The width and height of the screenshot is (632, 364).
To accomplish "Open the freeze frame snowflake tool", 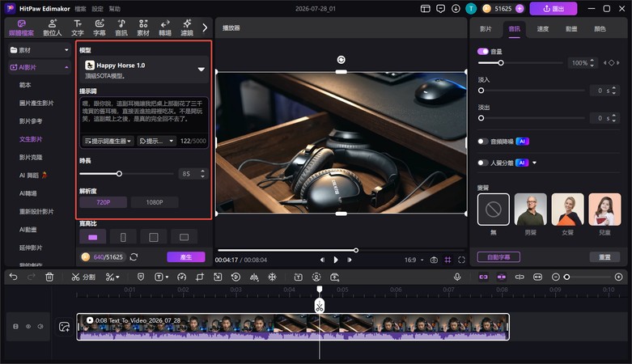I will [273, 277].
